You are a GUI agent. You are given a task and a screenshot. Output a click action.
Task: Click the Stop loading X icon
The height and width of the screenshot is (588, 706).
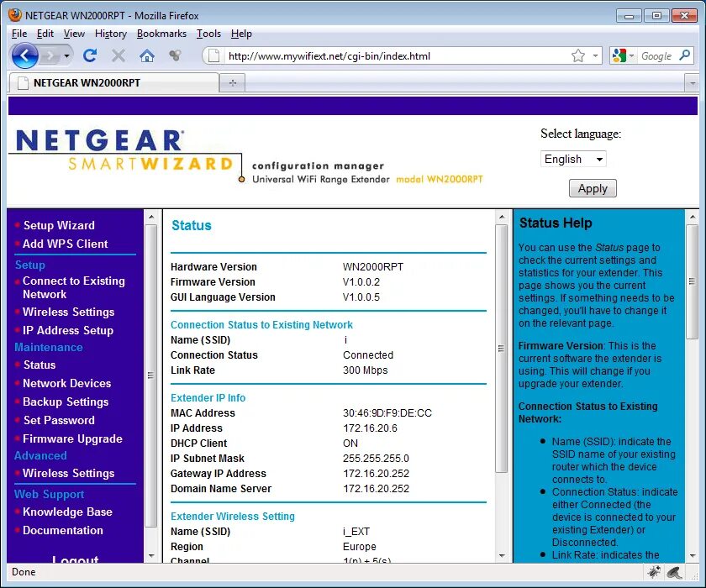coord(119,55)
